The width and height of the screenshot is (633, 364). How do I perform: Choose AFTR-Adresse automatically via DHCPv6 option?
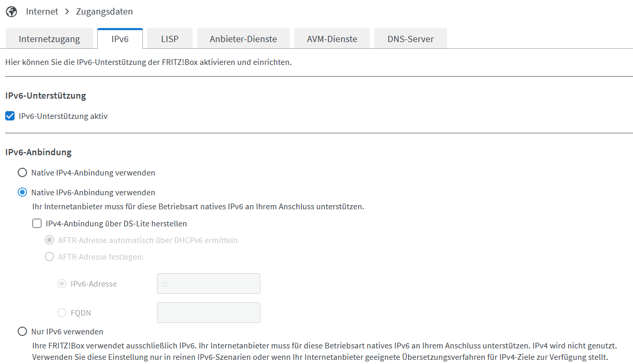[49, 240]
